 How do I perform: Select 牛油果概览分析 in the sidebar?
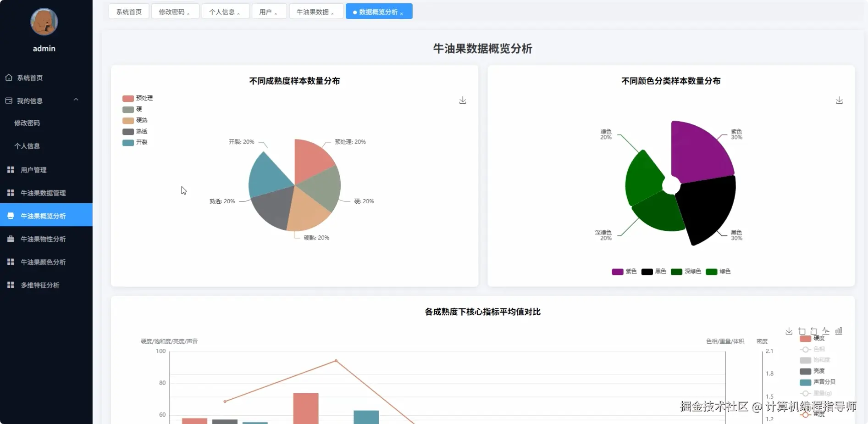point(46,215)
